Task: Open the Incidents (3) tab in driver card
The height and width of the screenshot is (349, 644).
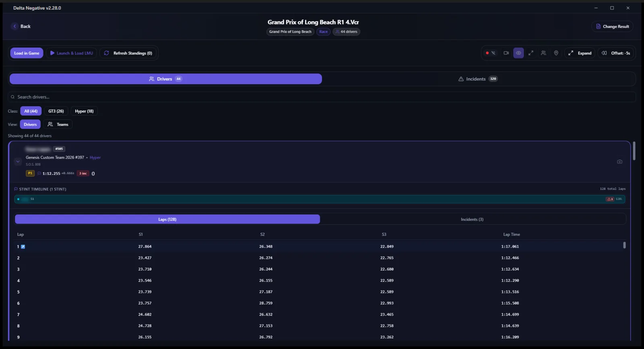Action: tap(472, 219)
